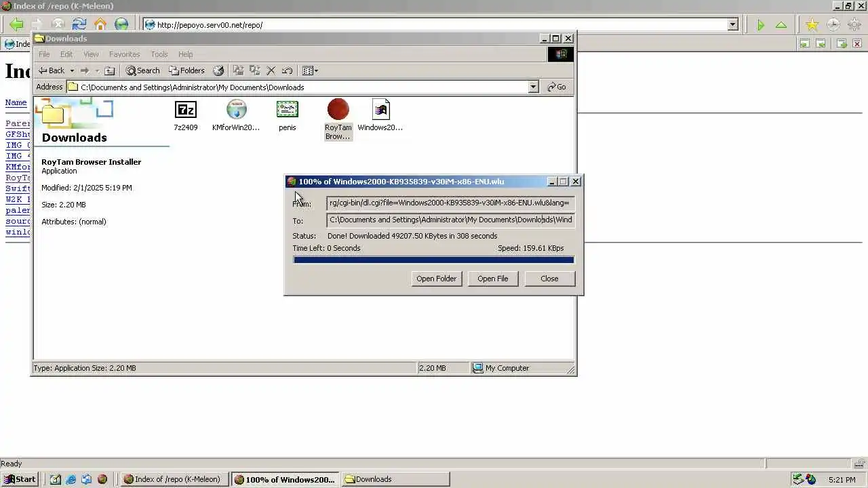Open File menu in Downloads window
This screenshot has height=488, width=868.
click(x=44, y=54)
